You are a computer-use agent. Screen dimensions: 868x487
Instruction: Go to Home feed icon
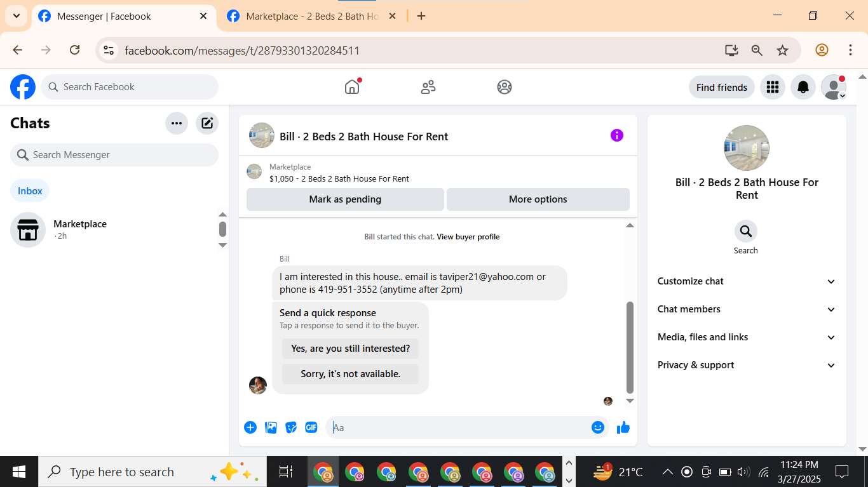coord(352,87)
